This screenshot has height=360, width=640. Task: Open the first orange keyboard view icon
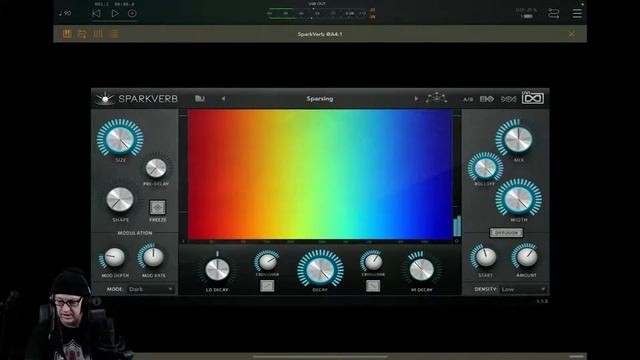point(67,34)
